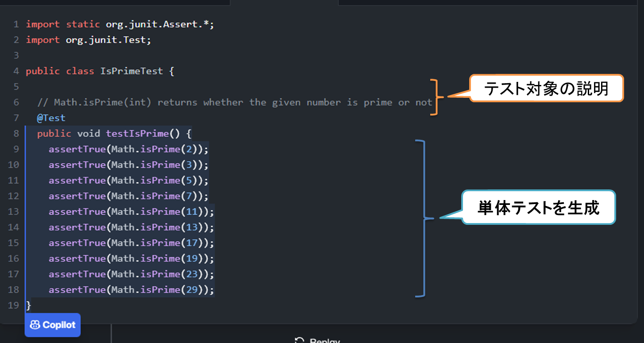The image size is (644, 343).
Task: Click the Math.isPrime comment line
Action: point(235,103)
